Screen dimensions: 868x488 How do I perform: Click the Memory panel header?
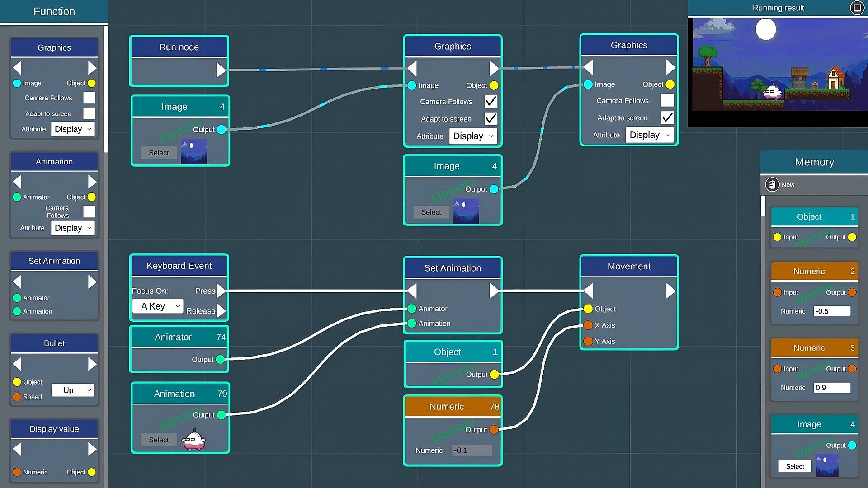pyautogui.click(x=814, y=162)
